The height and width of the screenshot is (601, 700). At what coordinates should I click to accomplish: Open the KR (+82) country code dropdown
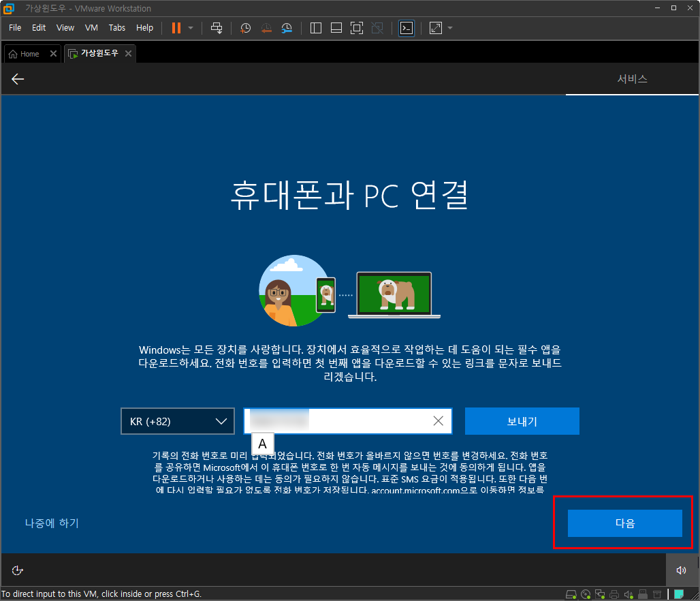[178, 421]
